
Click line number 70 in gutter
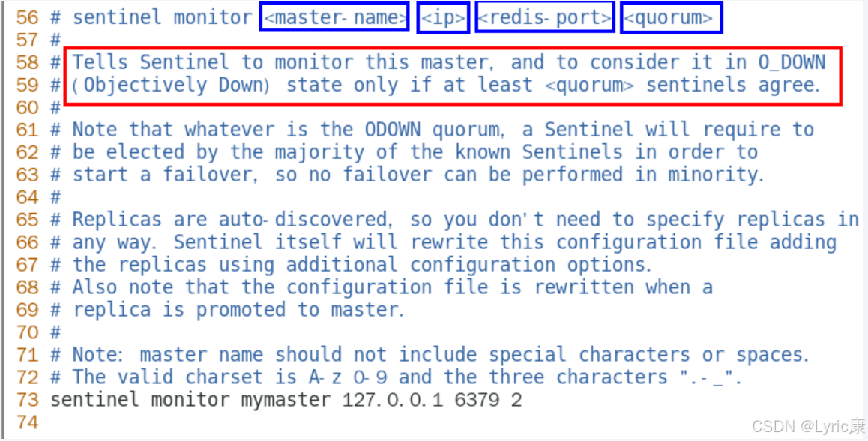click(28, 331)
